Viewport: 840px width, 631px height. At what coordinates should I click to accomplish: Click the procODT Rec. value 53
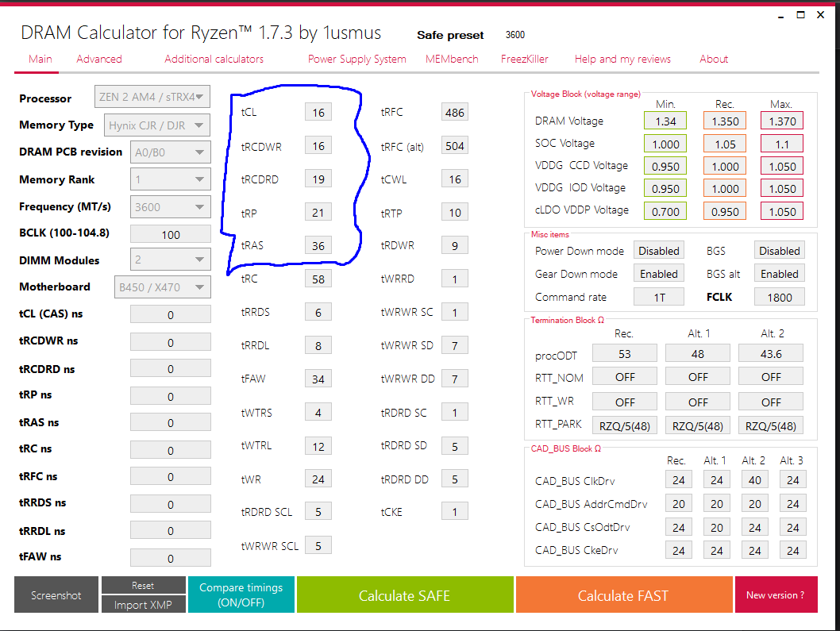(625, 354)
